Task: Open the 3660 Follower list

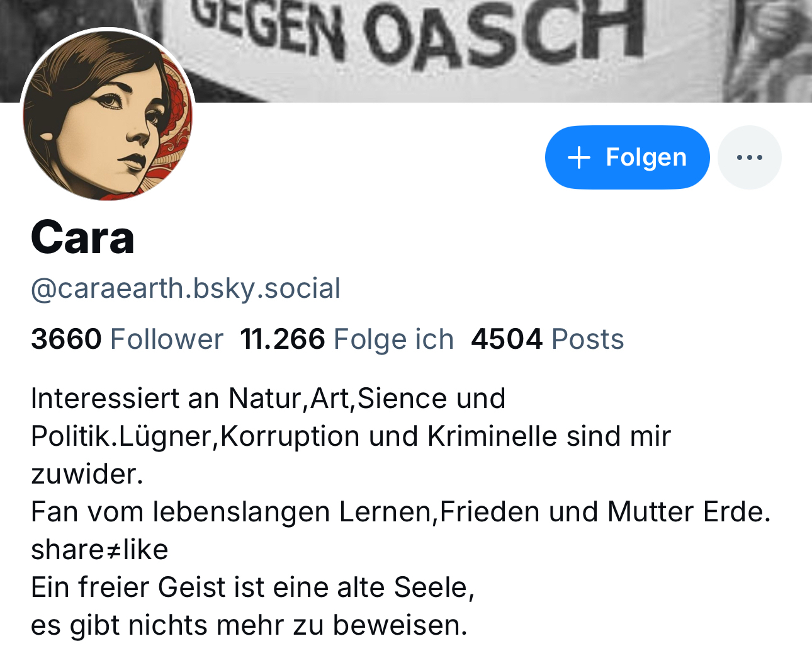Action: [127, 339]
